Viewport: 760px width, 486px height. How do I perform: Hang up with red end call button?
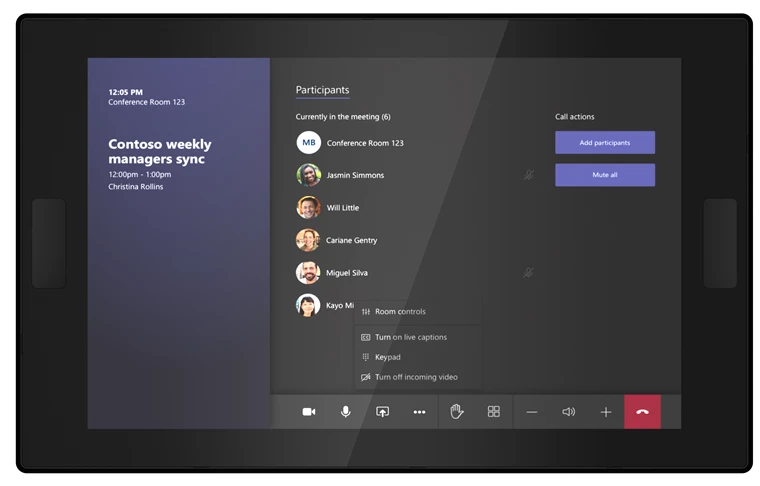[x=642, y=412]
